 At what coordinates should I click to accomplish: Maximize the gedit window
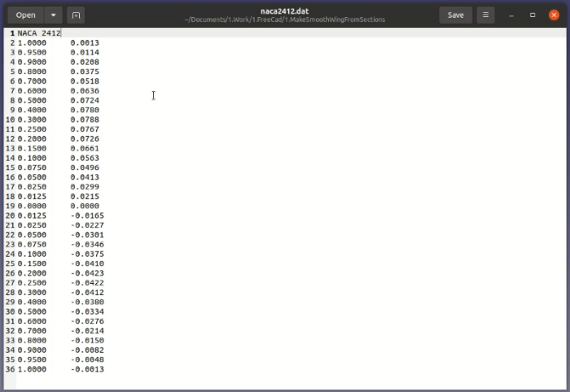(x=533, y=15)
